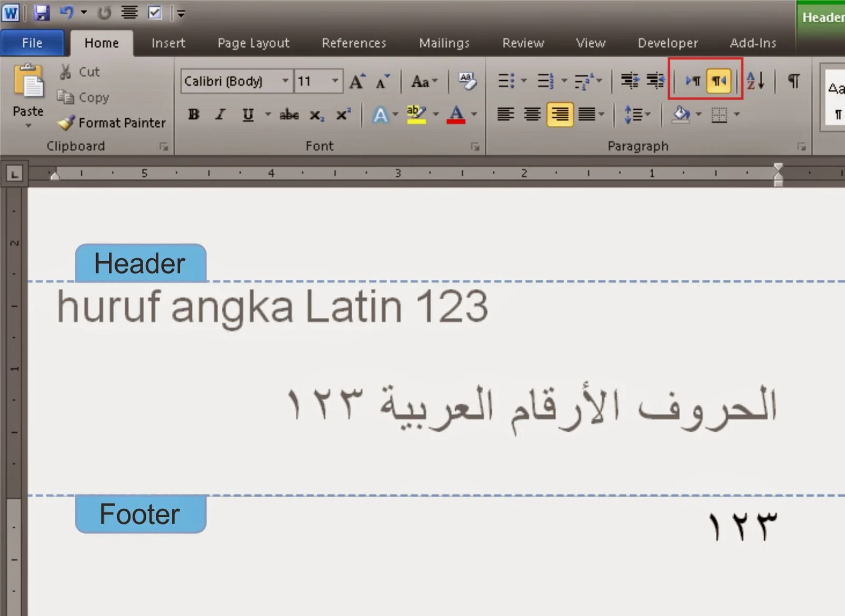Open the File tab

[32, 43]
